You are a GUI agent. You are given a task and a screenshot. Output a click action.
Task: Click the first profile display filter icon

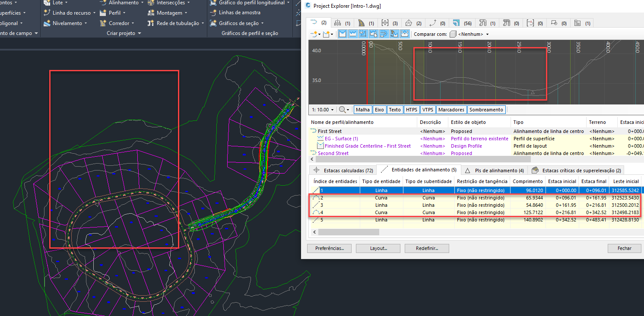click(342, 34)
